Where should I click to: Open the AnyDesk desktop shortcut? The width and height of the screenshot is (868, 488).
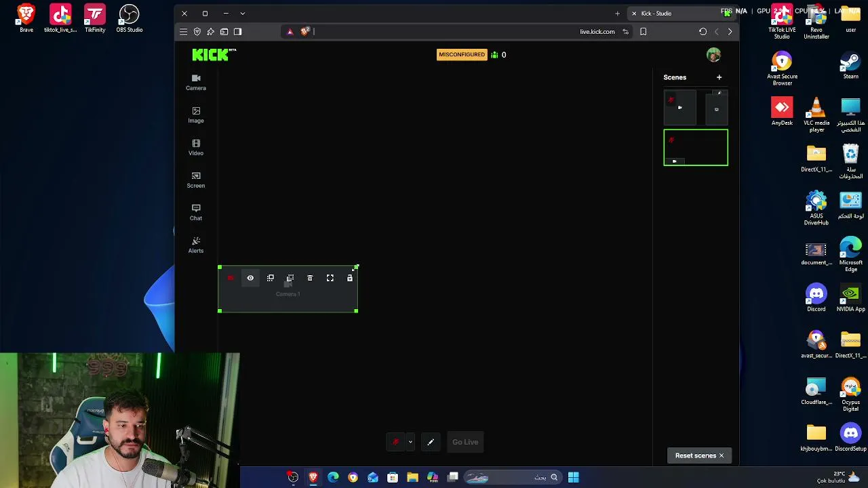pyautogui.click(x=782, y=111)
